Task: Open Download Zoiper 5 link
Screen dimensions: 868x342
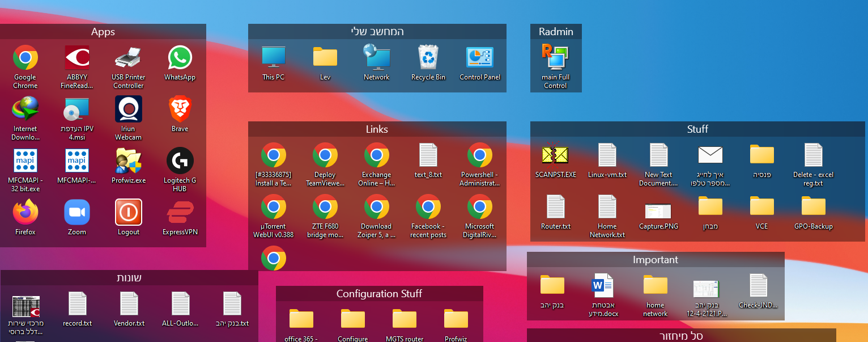Action: click(377, 206)
